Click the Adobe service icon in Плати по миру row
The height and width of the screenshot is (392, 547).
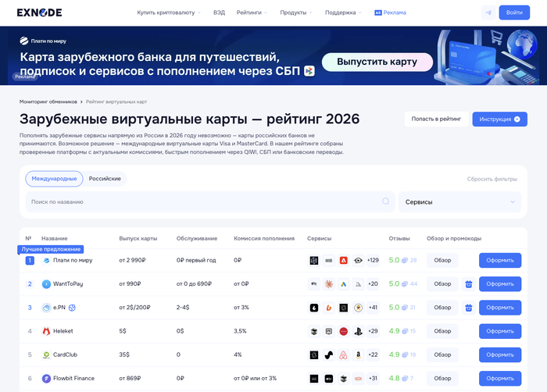coord(344,260)
